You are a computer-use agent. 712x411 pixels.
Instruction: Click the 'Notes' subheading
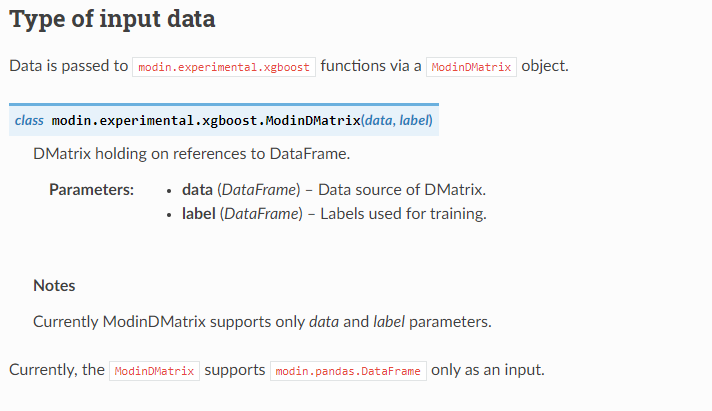[54, 285]
